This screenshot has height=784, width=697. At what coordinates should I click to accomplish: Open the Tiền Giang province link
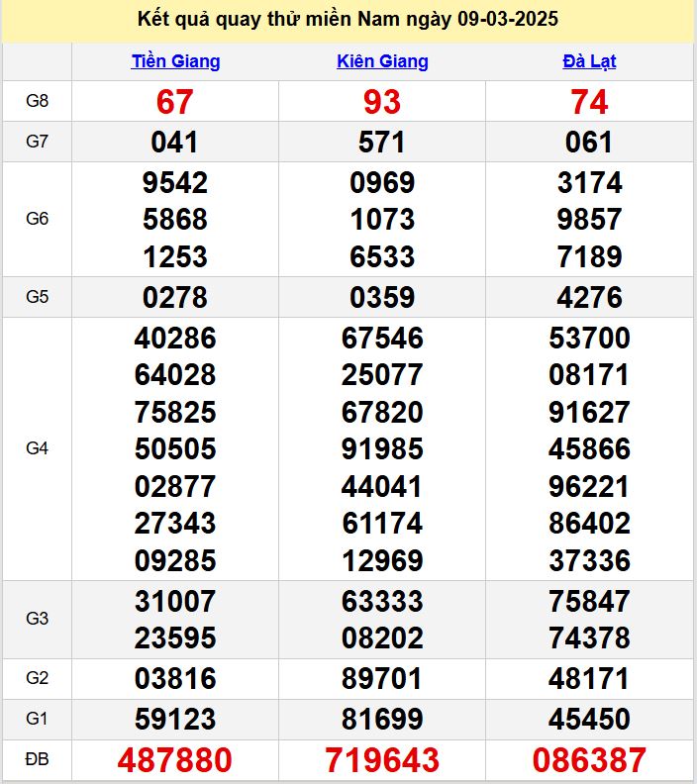[175, 61]
